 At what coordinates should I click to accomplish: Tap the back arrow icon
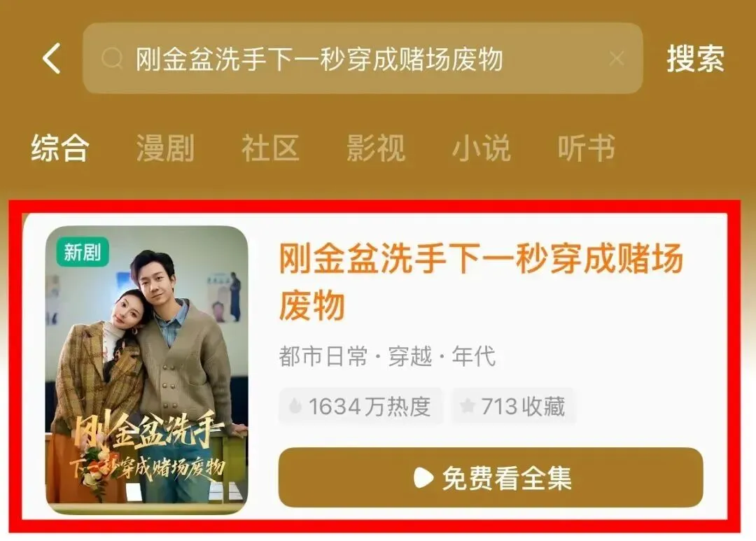(52, 58)
